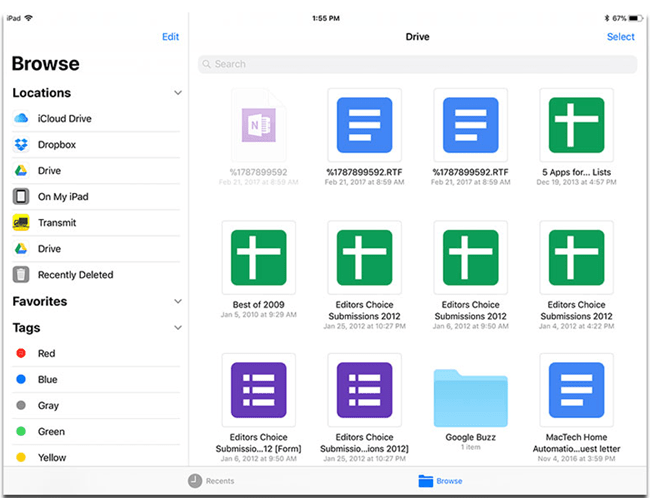
Task: Select Dropbox in the sidebar
Action: pyautogui.click(x=56, y=145)
